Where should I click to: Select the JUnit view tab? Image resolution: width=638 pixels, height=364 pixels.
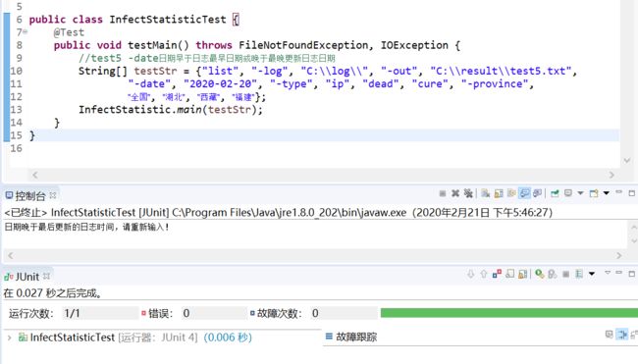pos(22,277)
